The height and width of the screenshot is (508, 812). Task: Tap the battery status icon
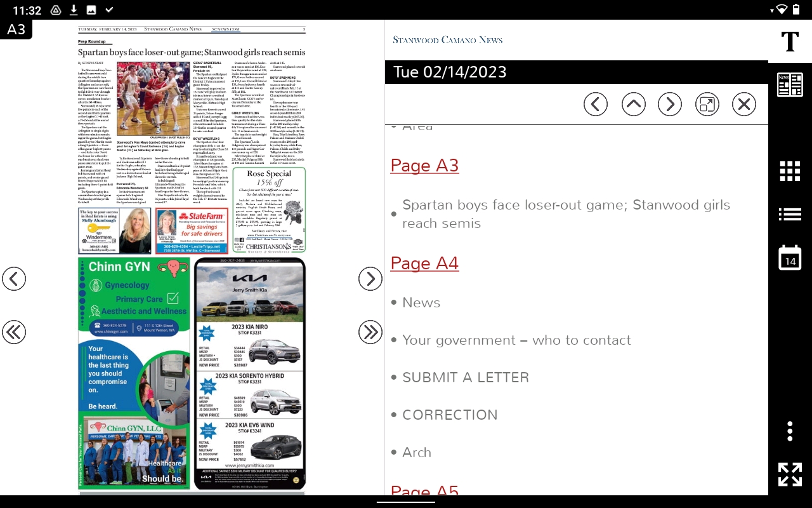click(x=797, y=10)
